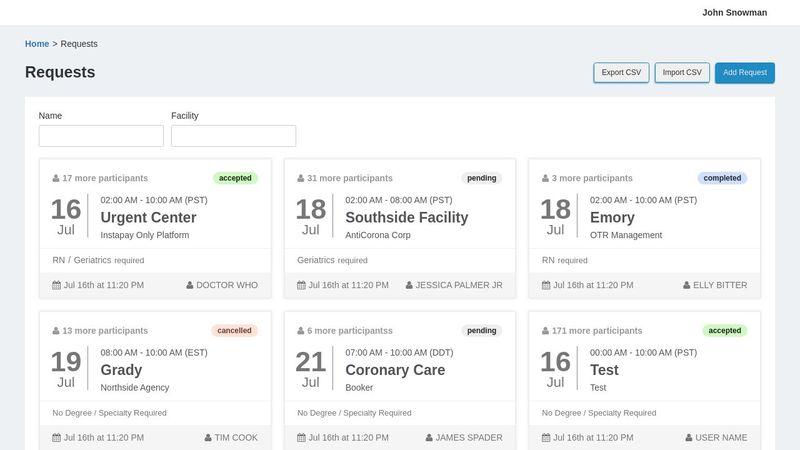Click calendar icon on Emory card footer
Viewport: 800px width, 450px height.
pos(546,285)
